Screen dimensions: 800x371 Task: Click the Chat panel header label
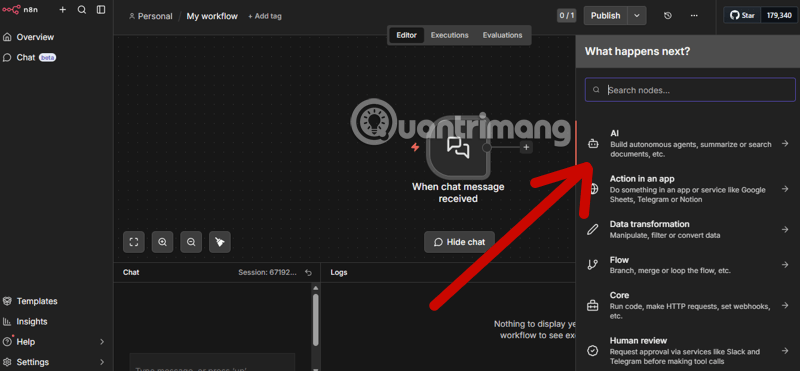point(131,273)
